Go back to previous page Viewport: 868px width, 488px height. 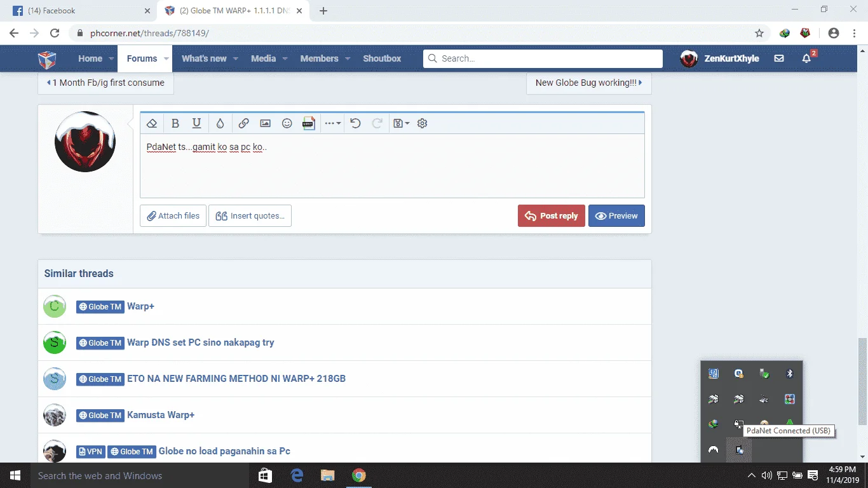(x=14, y=33)
